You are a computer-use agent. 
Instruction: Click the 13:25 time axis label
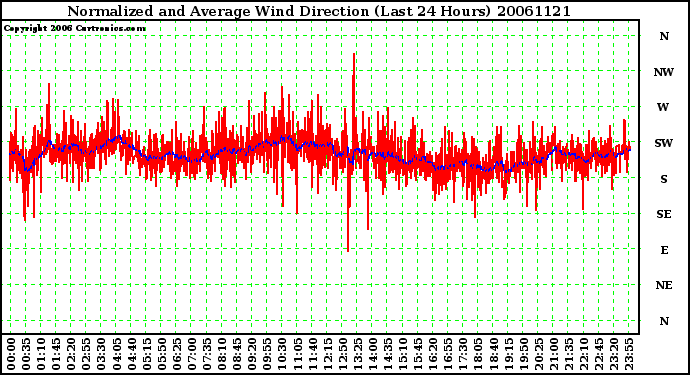[x=358, y=354]
